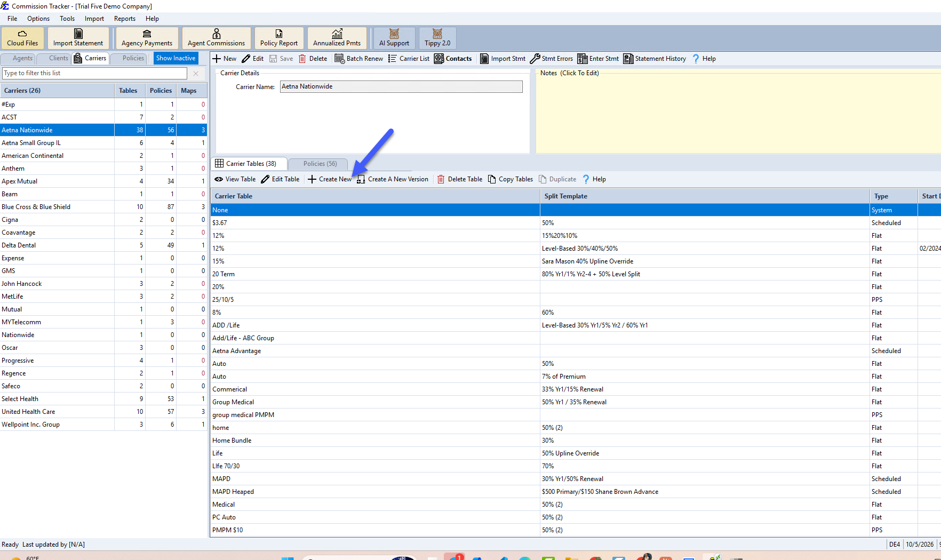
Task: Launch Tippy 2.0
Action: click(x=437, y=38)
